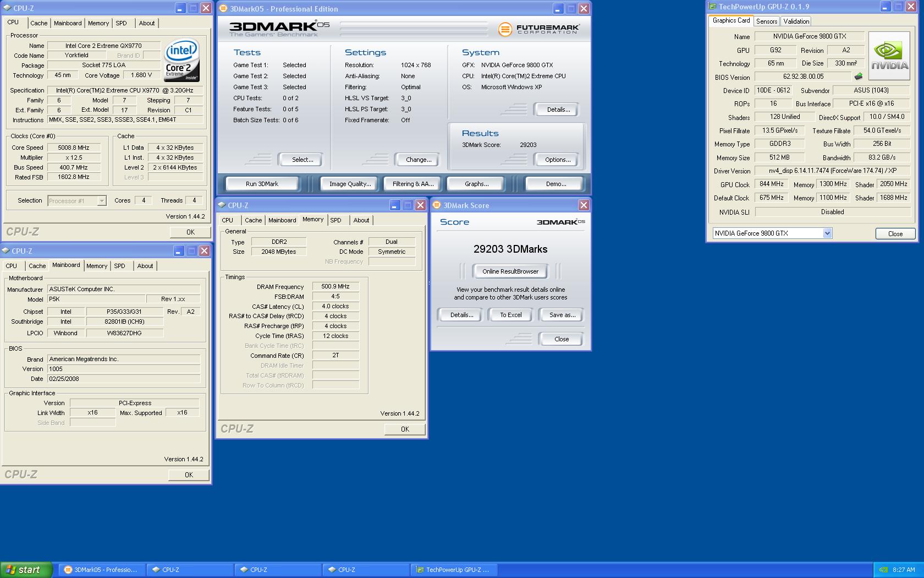Click Image Quality button
The width and height of the screenshot is (924, 578).
(x=350, y=184)
